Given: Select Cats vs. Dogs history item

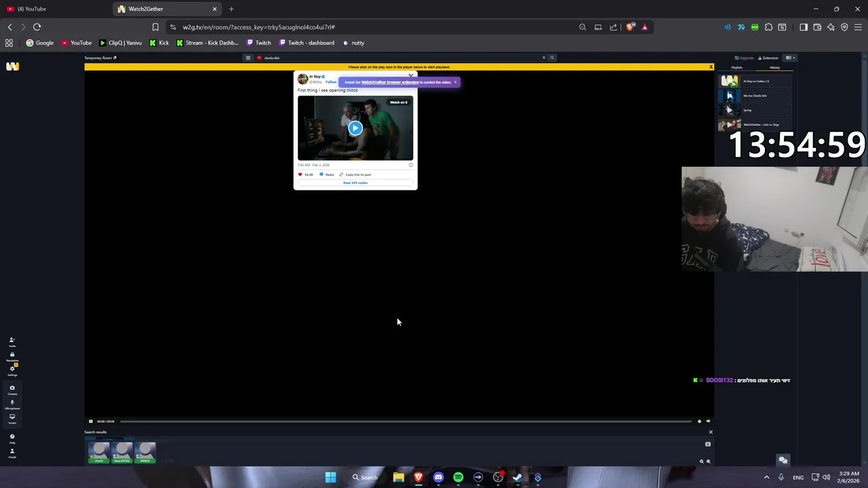Looking at the screenshot, I should 755,125.
